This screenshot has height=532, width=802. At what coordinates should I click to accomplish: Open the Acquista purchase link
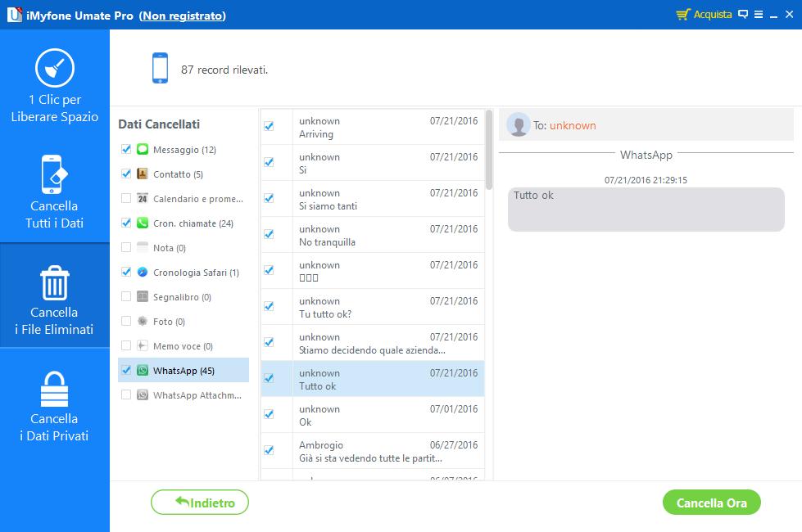(712, 14)
